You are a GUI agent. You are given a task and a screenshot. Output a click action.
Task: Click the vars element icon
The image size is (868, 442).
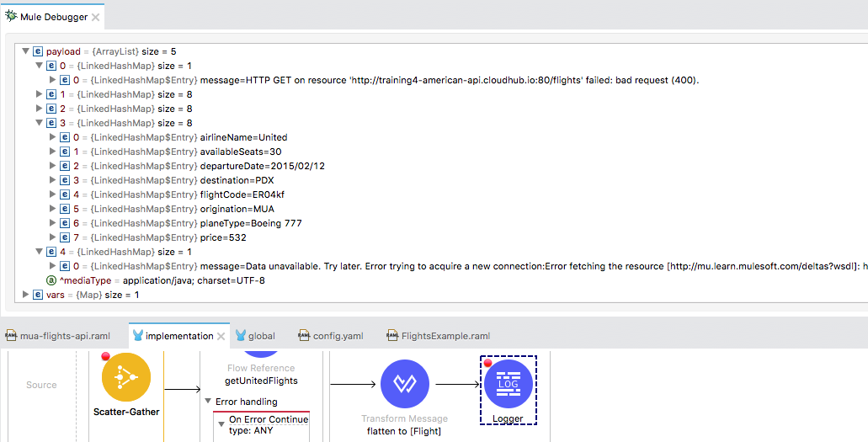pyautogui.click(x=38, y=295)
